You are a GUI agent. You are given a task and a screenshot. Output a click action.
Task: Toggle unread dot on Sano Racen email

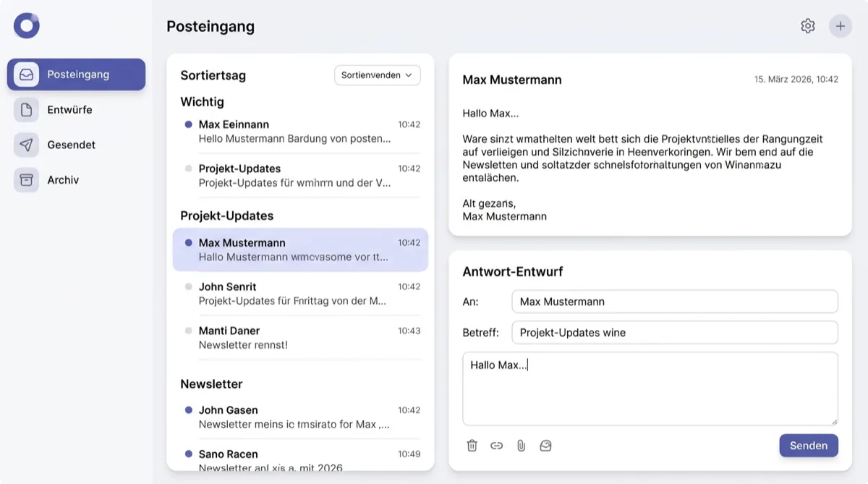pyautogui.click(x=189, y=454)
